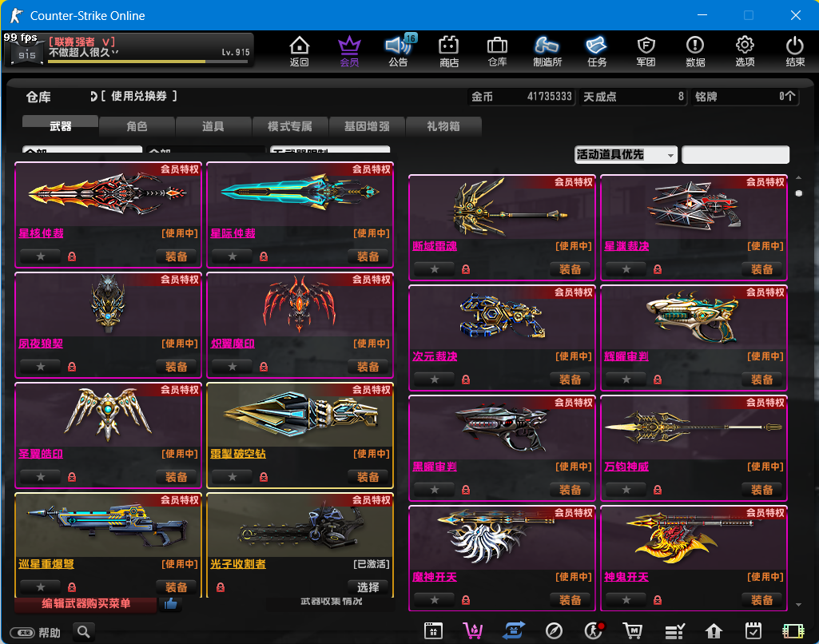Click the running figure icon with red dot
This screenshot has height=644, width=819.
click(594, 631)
